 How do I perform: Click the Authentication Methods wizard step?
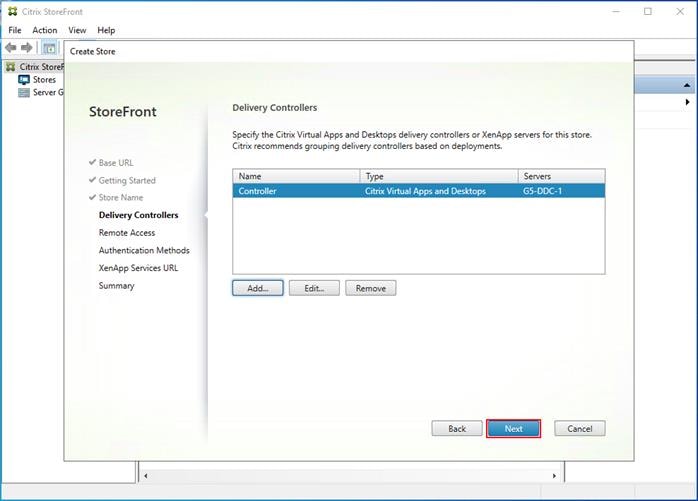pyautogui.click(x=144, y=250)
